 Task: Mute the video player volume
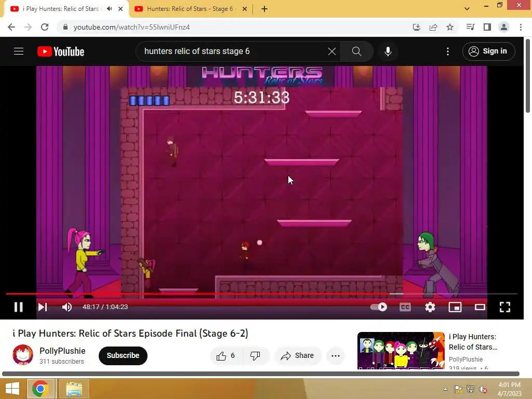(67, 307)
